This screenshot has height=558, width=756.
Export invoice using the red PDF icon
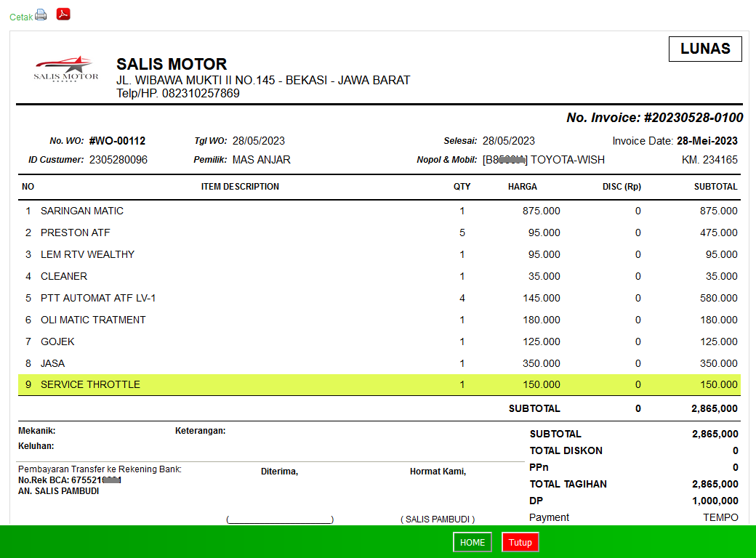pyautogui.click(x=63, y=14)
